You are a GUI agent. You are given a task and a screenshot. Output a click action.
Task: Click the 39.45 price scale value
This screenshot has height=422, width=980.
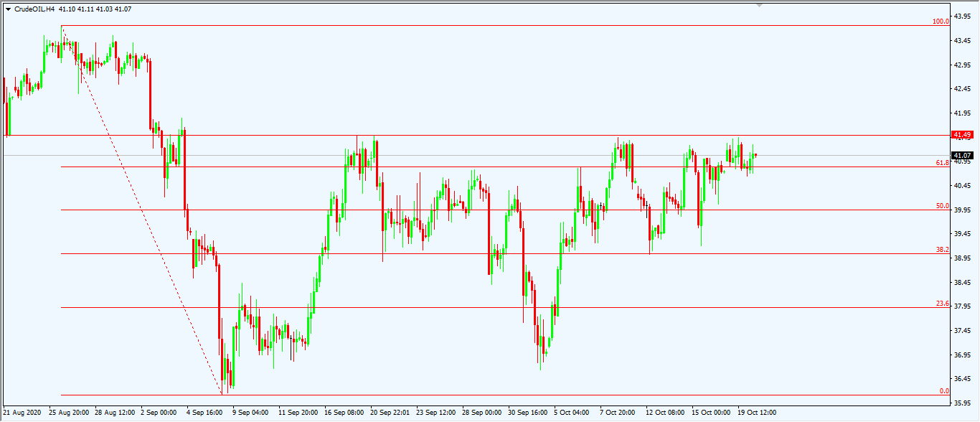963,234
